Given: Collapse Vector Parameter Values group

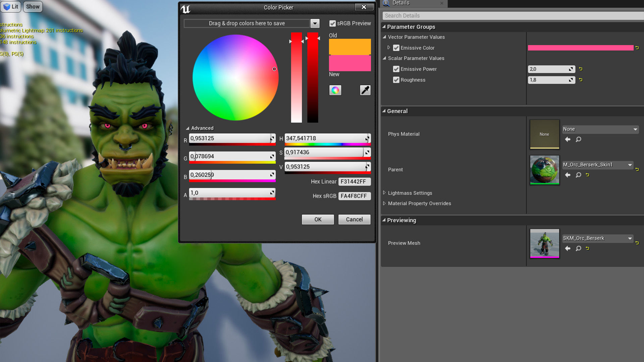Looking at the screenshot, I should tap(384, 37).
